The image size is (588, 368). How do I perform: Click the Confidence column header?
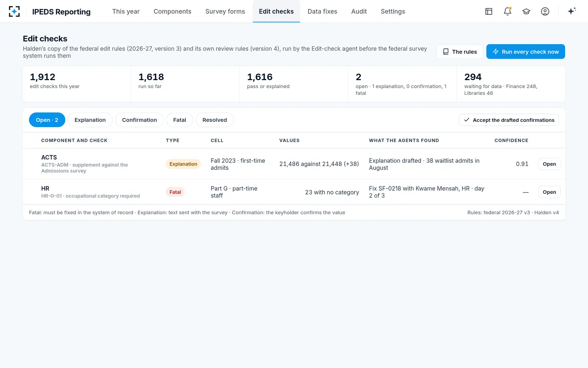(511, 140)
